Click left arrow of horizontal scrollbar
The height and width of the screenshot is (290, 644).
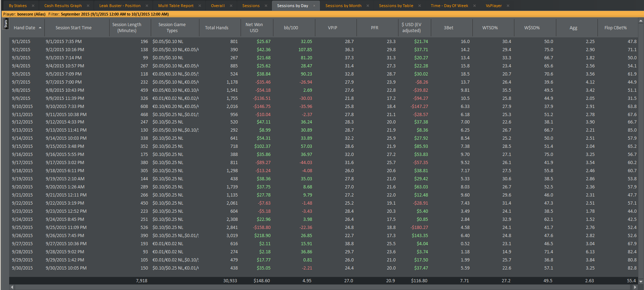coord(12,287)
